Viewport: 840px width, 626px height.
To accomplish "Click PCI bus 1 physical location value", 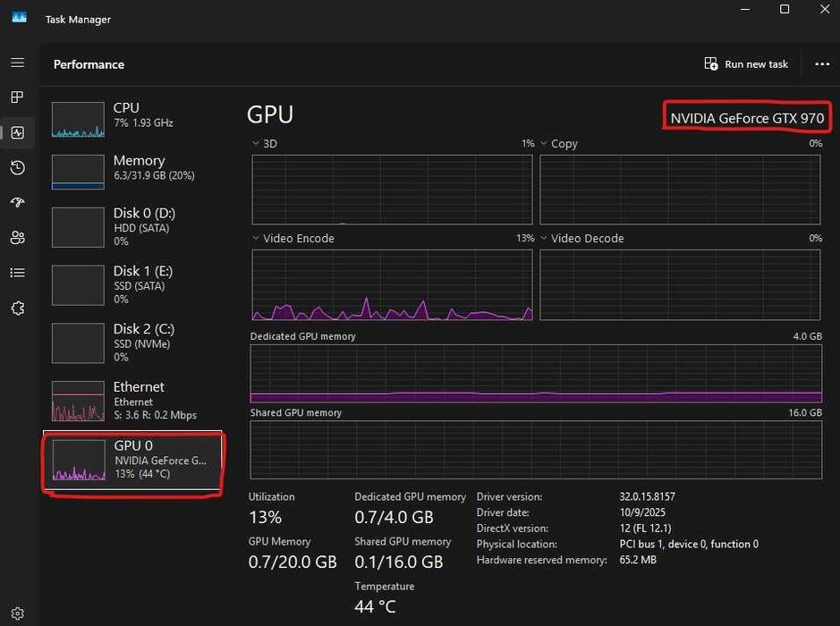I will [x=689, y=544].
